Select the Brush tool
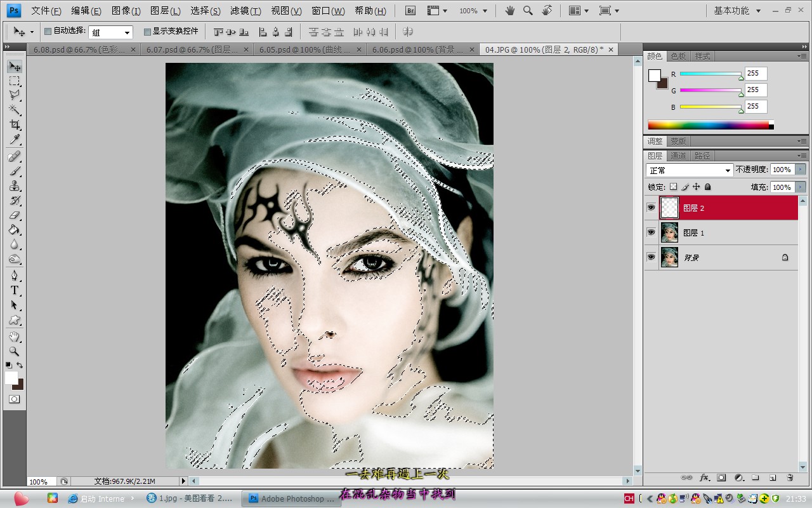The width and height of the screenshot is (812, 508). [15, 171]
